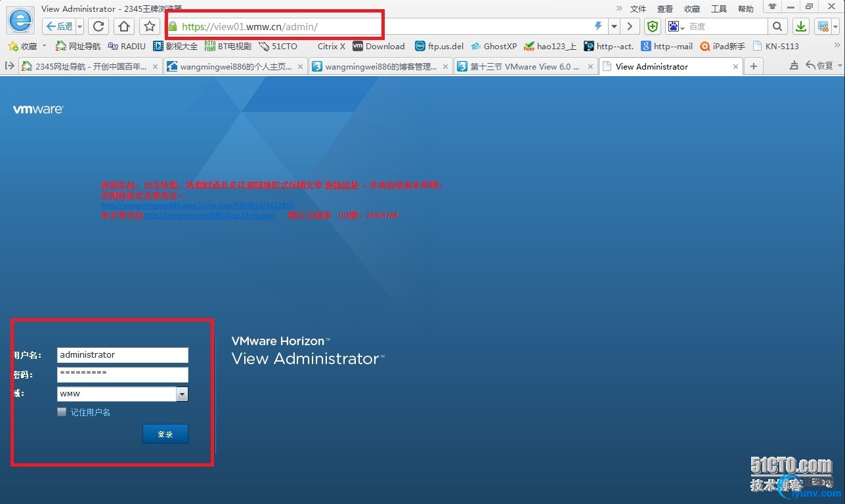Screen dimensions: 845x504
Task: Click the clean-up broom icon near 恢复
Action: pyautogui.click(x=794, y=66)
